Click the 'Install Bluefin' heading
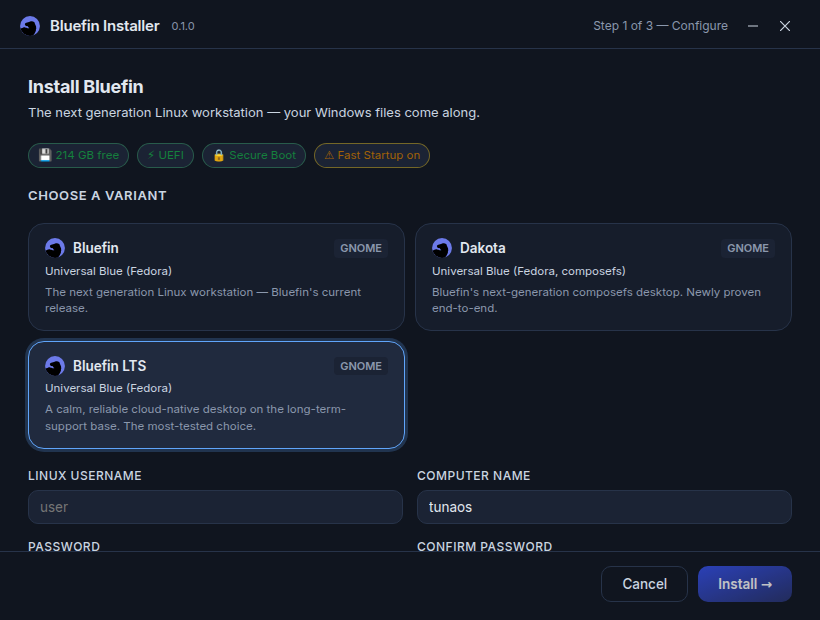The height and width of the screenshot is (620, 820). pyautogui.click(x=86, y=87)
